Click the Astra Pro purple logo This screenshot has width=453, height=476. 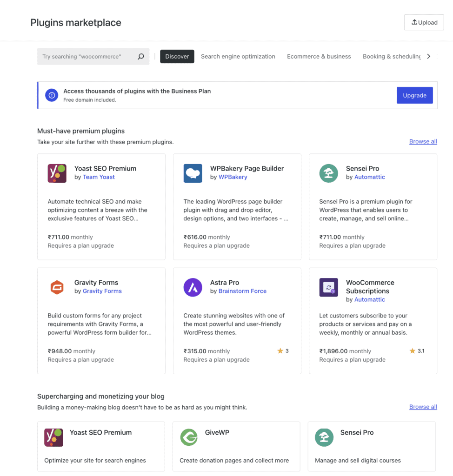(193, 287)
